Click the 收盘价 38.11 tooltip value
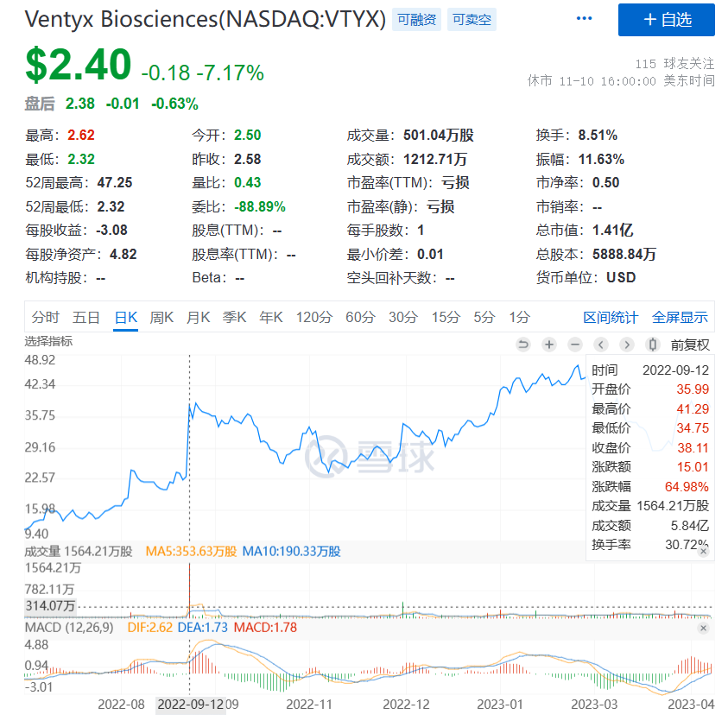Image resolution: width=728 pixels, height=721 pixels. point(693,448)
